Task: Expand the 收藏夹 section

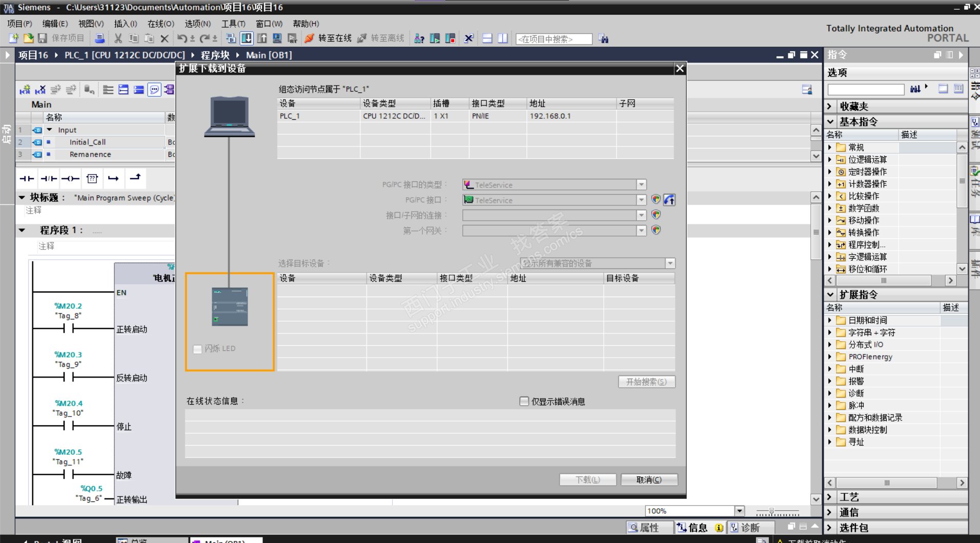Action: pyautogui.click(x=830, y=106)
